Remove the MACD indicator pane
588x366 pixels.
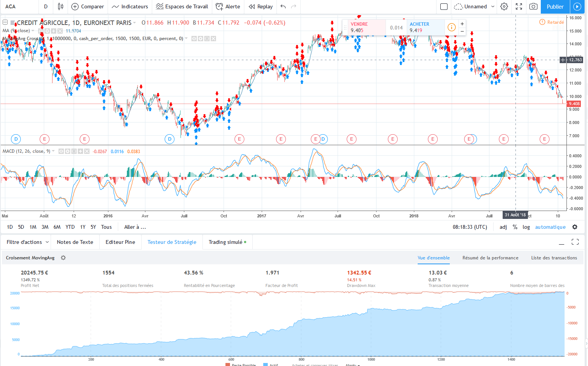(x=87, y=151)
